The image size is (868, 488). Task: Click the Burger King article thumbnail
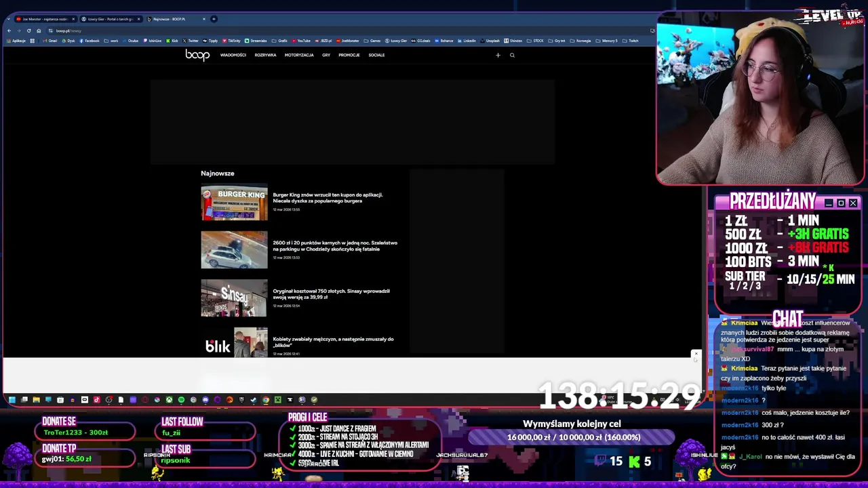tap(234, 202)
